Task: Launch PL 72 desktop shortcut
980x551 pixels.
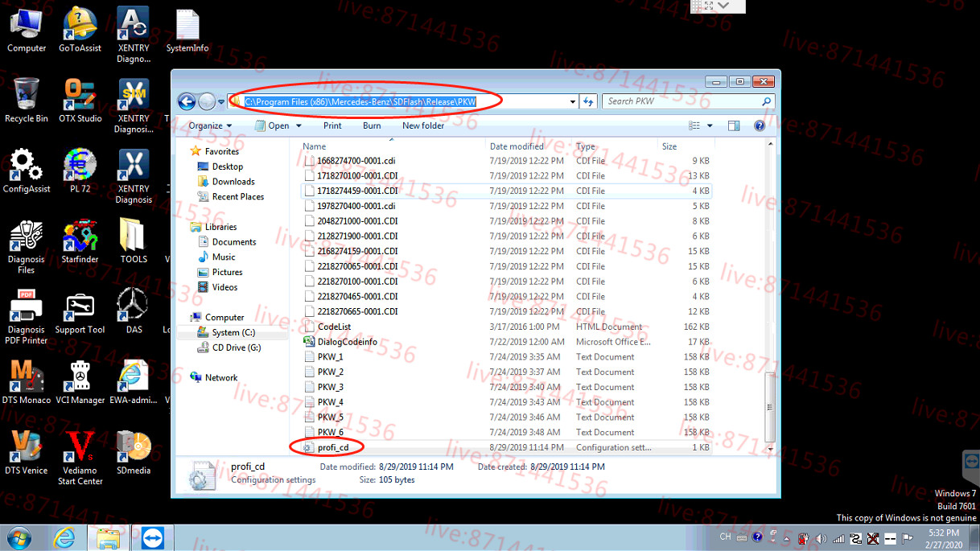Action: pyautogui.click(x=80, y=171)
